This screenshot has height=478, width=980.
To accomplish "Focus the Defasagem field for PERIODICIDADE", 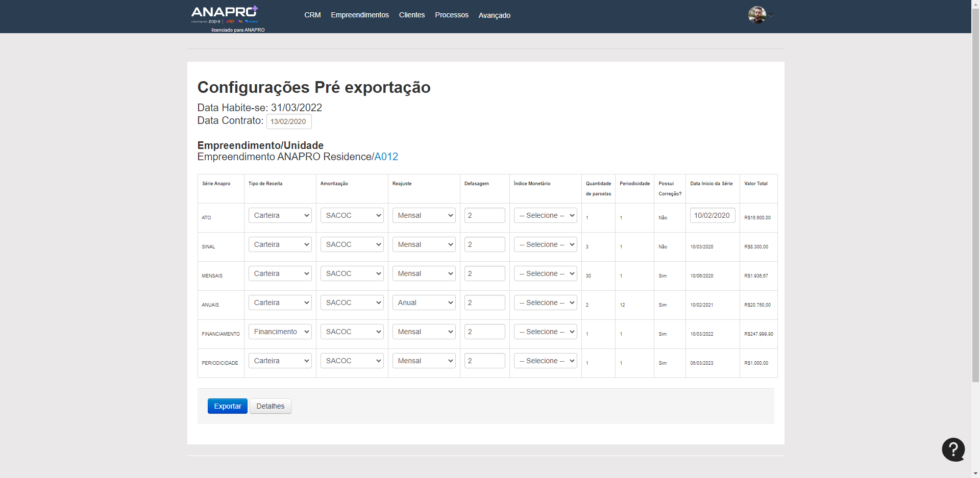I will click(x=484, y=361).
